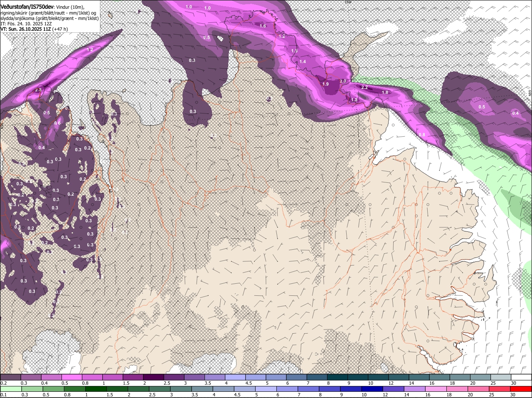Click bottom legend swatch between 25 and 30

click(x=500, y=389)
